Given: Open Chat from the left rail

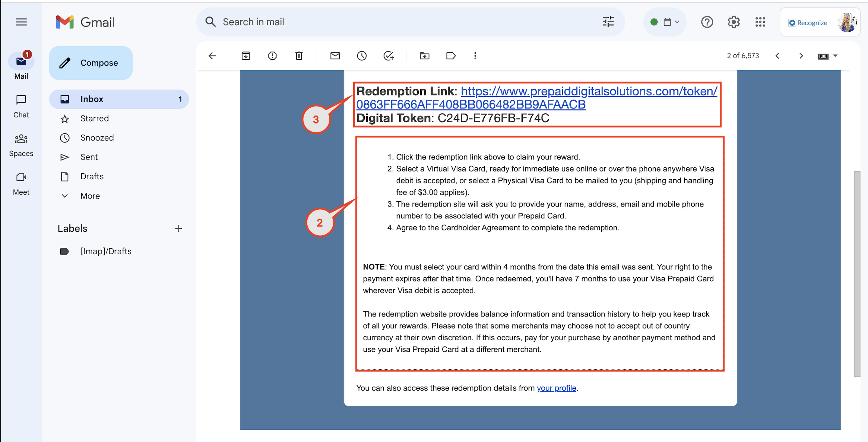Looking at the screenshot, I should click(21, 106).
